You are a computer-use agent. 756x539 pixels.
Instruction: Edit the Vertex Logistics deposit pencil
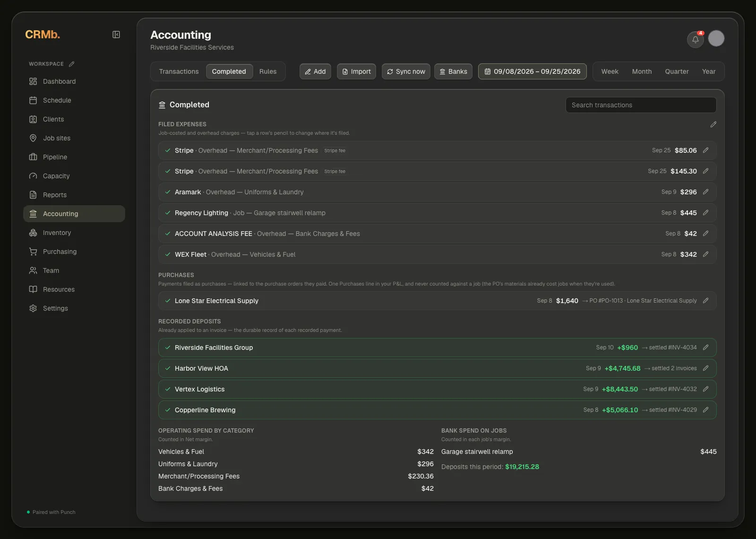[x=705, y=389]
